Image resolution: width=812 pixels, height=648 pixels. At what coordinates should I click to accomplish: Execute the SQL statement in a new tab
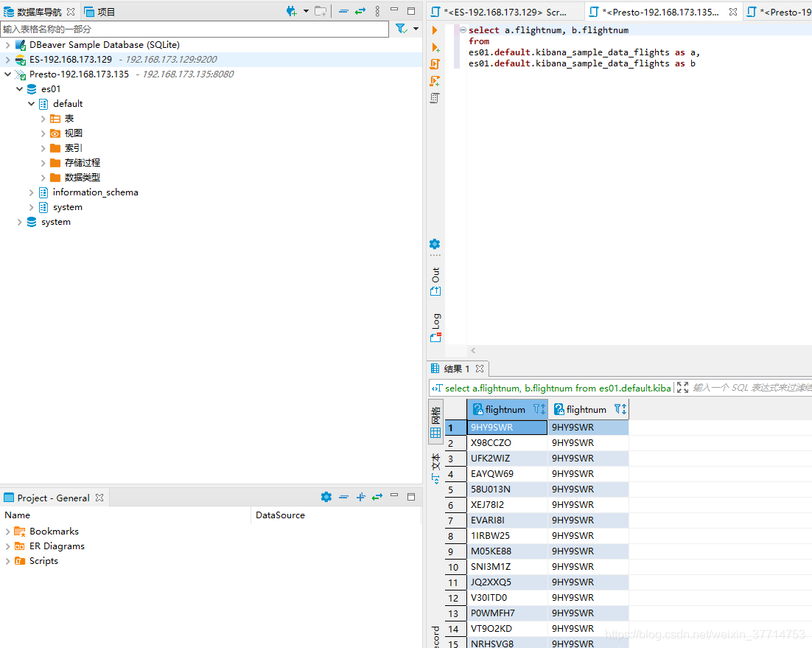435,48
